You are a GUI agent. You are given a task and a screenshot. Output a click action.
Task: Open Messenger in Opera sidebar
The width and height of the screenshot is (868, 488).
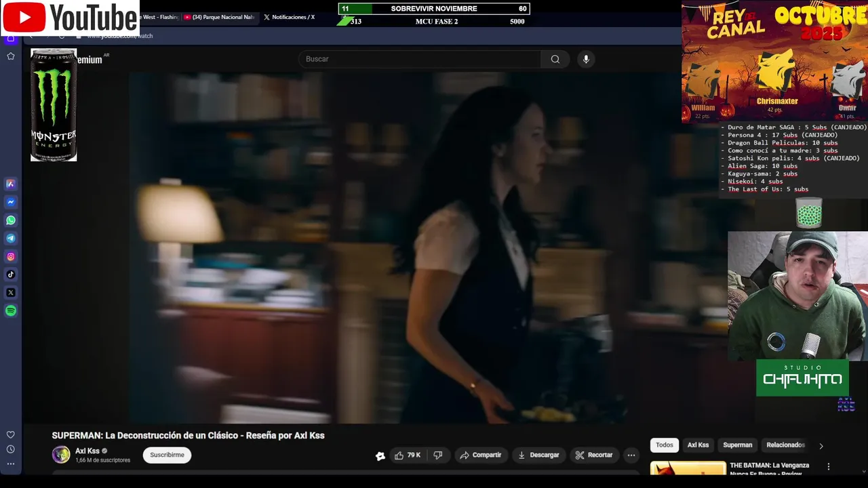click(11, 202)
